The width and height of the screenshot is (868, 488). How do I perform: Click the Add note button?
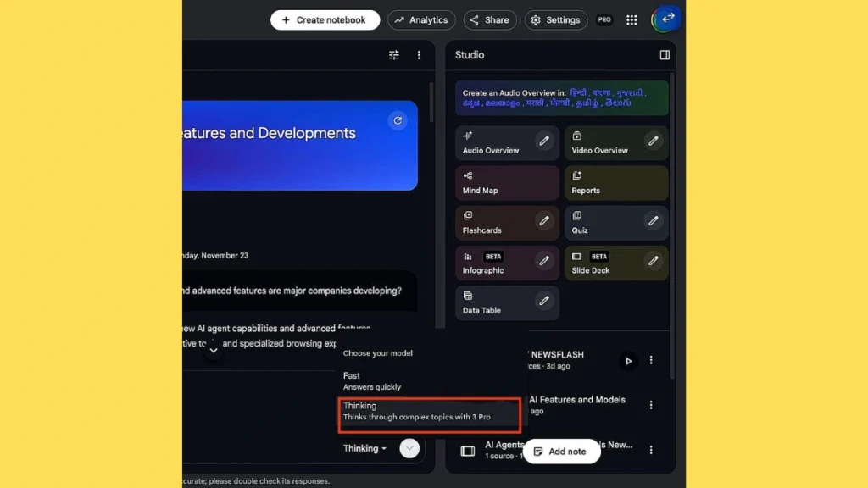click(561, 452)
